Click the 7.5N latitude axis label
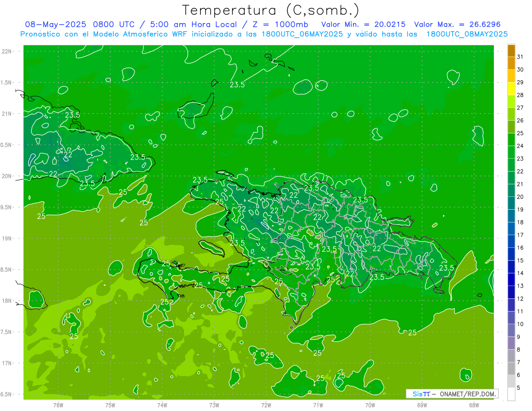532x411 pixels. [7, 332]
